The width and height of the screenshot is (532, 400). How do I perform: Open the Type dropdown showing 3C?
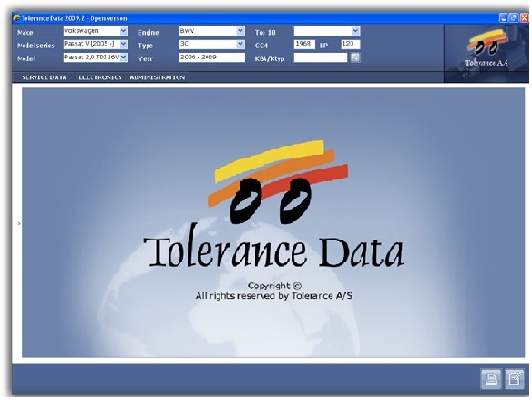[211, 45]
